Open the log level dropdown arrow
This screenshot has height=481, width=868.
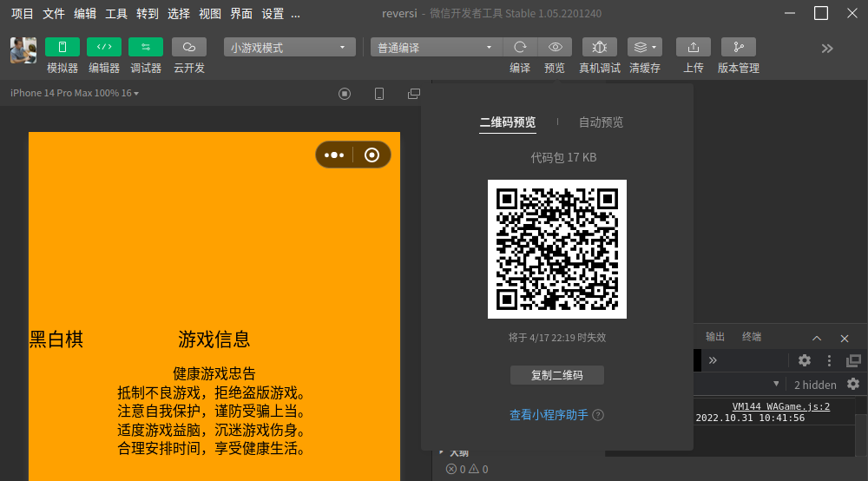pos(776,384)
